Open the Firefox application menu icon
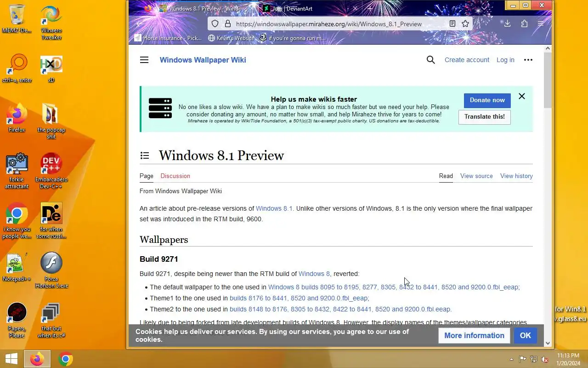 (541, 23)
